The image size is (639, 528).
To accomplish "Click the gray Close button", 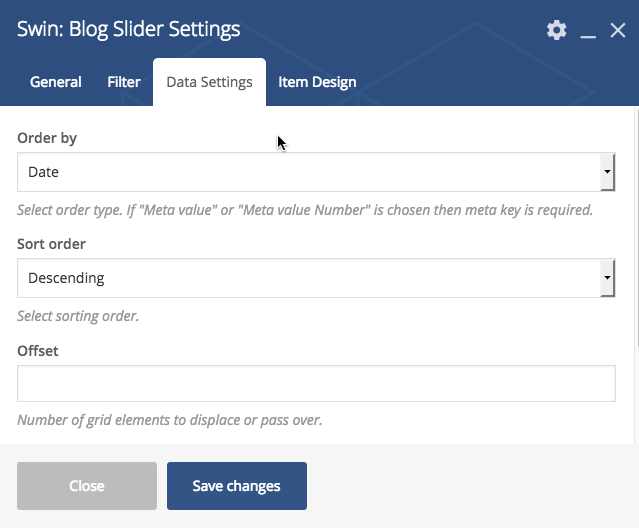I will point(87,486).
